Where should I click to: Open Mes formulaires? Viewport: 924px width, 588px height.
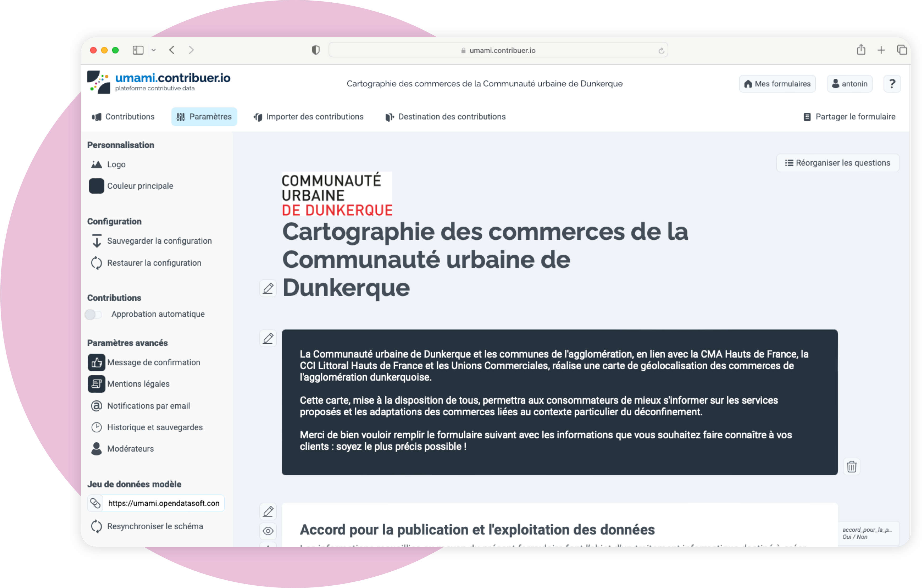tap(777, 84)
